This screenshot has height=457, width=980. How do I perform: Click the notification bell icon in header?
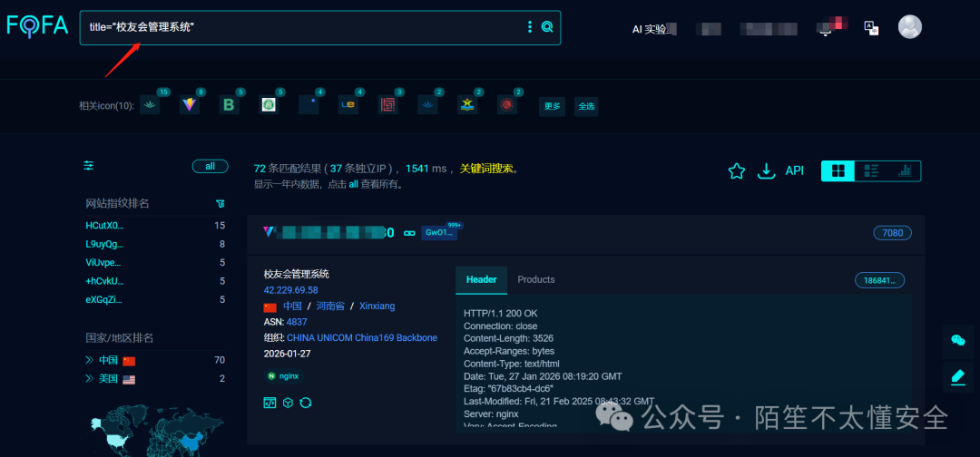(x=827, y=29)
